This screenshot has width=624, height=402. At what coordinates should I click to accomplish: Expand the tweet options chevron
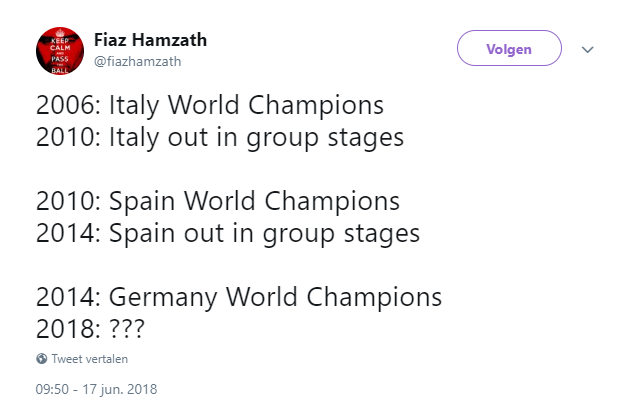coord(587,49)
